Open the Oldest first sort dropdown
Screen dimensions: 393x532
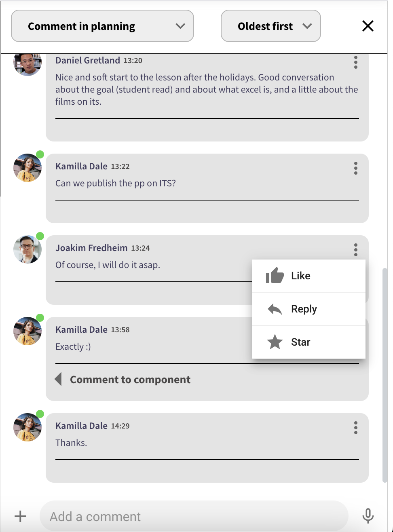[270, 26]
